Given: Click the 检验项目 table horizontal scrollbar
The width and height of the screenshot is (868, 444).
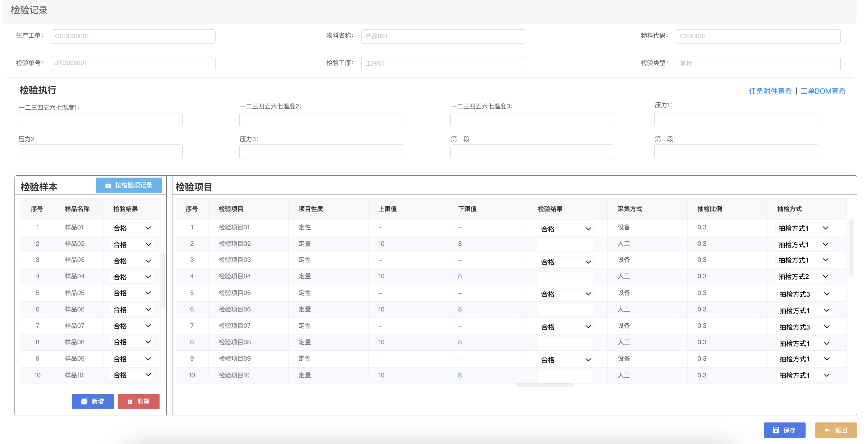Looking at the screenshot, I should pos(545,385).
